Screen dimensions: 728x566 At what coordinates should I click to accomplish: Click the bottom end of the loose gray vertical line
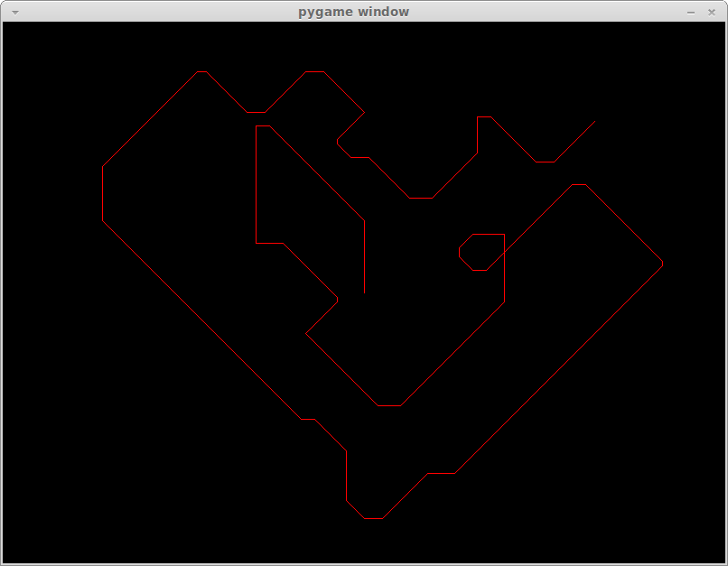click(x=364, y=292)
